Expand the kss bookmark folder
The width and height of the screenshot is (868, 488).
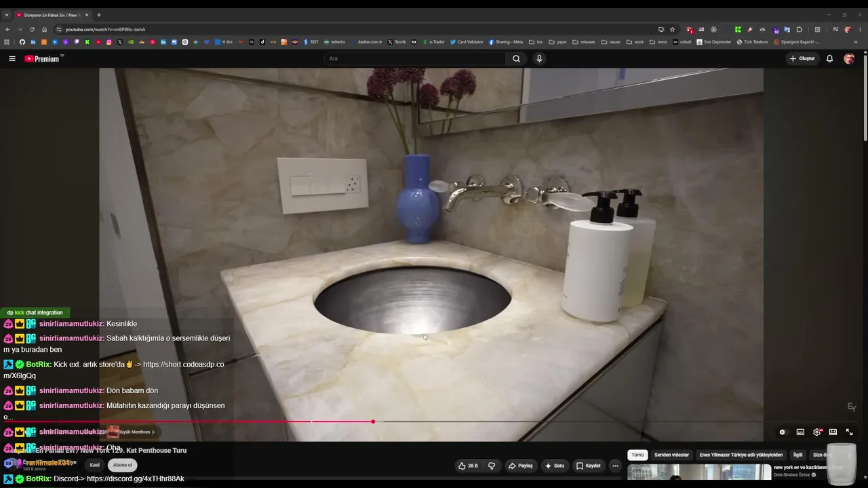click(x=536, y=42)
